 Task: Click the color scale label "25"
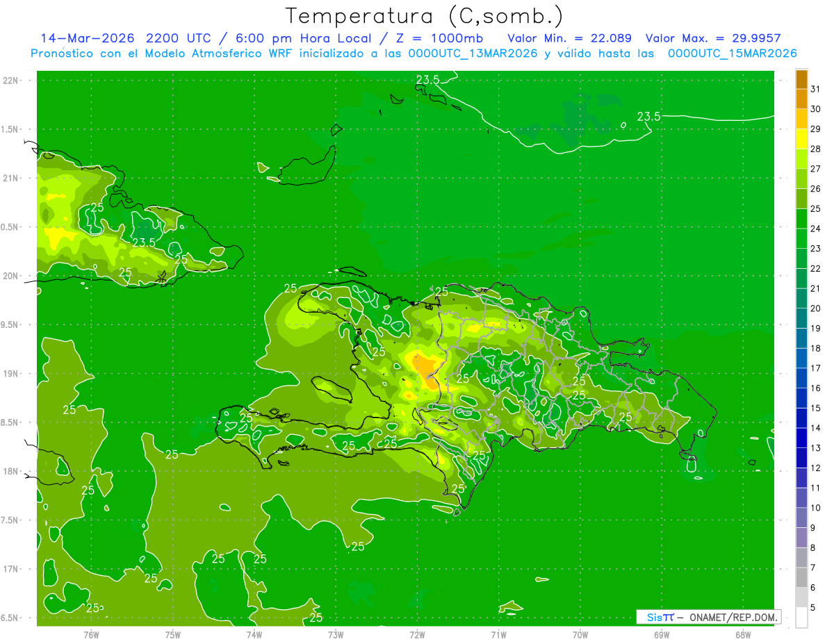click(816, 208)
